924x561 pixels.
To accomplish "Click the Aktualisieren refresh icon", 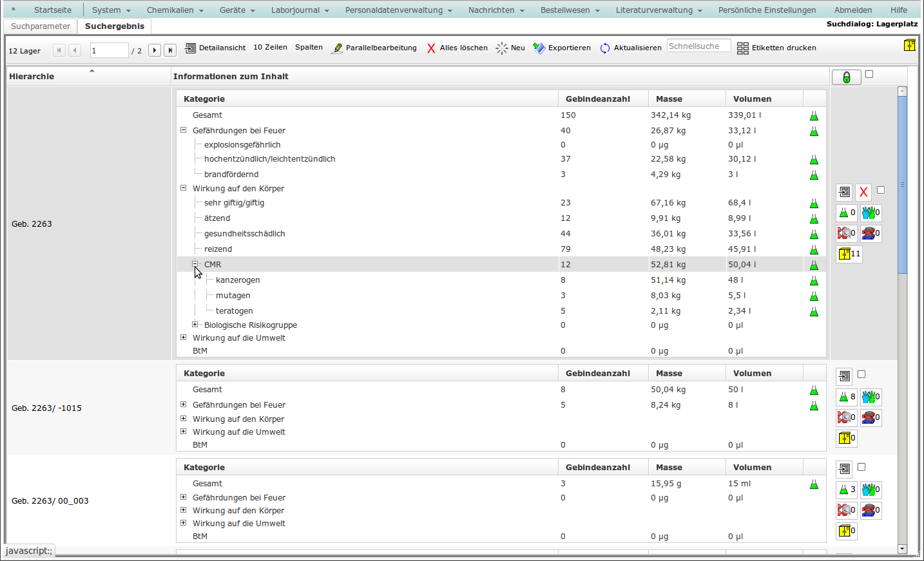I will tap(605, 48).
